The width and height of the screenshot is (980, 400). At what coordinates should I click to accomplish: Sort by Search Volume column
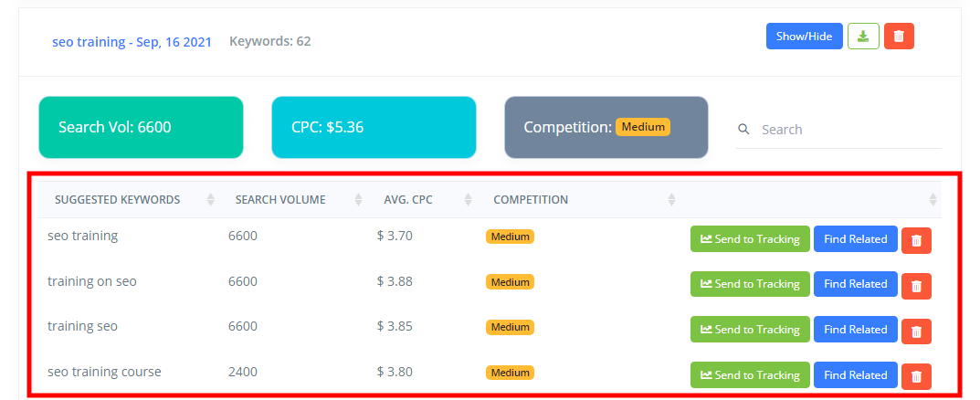(358, 200)
